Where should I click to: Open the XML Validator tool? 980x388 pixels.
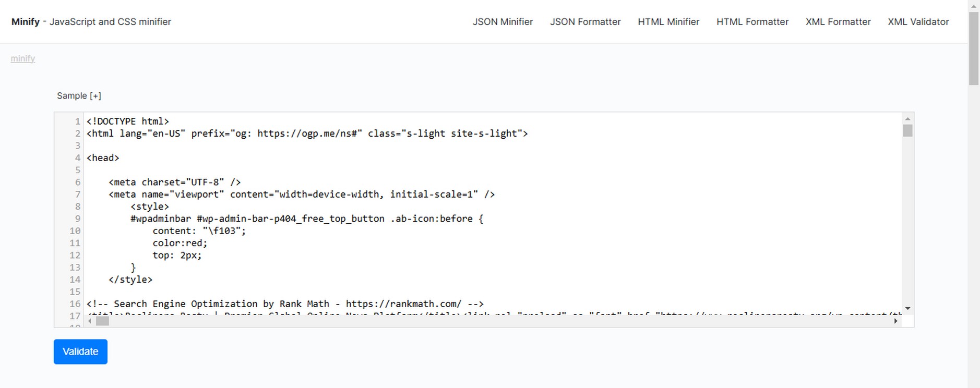(x=918, y=22)
